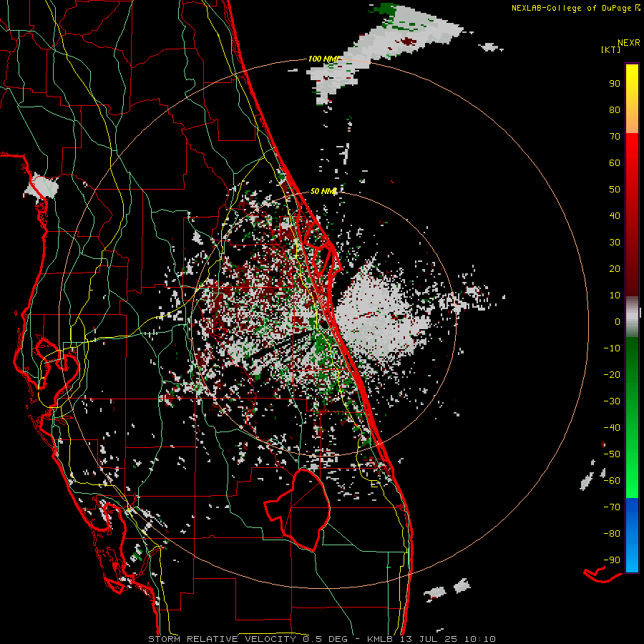Click the 70 value on the velocity scale
Viewport: 644px width, 644px height.
(x=615, y=137)
